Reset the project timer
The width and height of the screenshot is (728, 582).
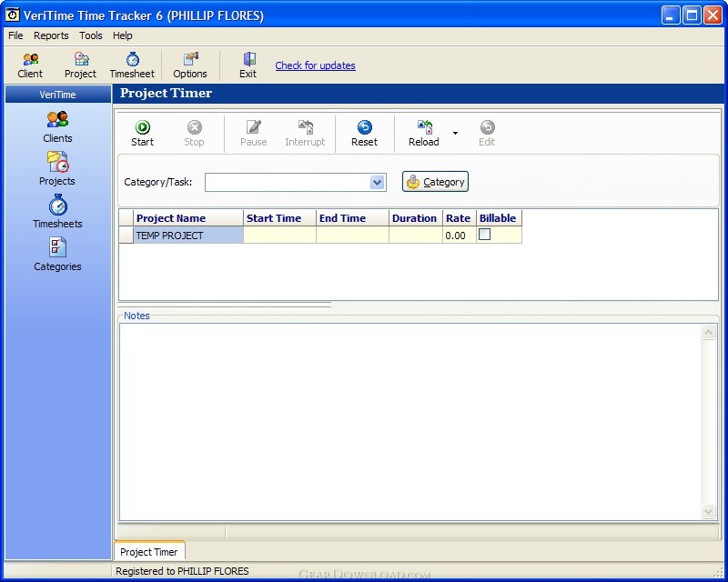click(x=365, y=133)
